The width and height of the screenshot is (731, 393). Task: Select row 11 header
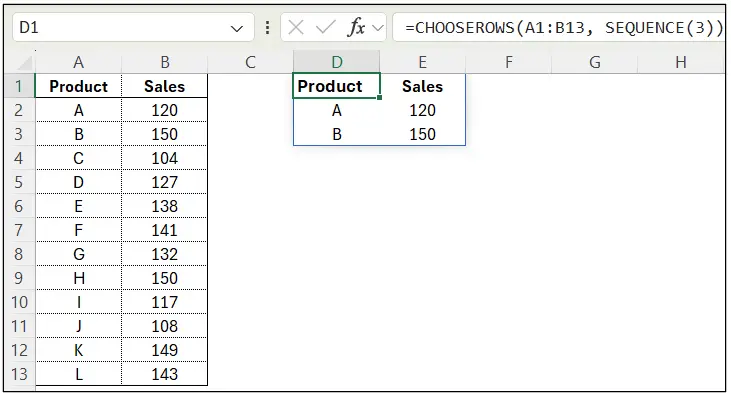pos(19,326)
